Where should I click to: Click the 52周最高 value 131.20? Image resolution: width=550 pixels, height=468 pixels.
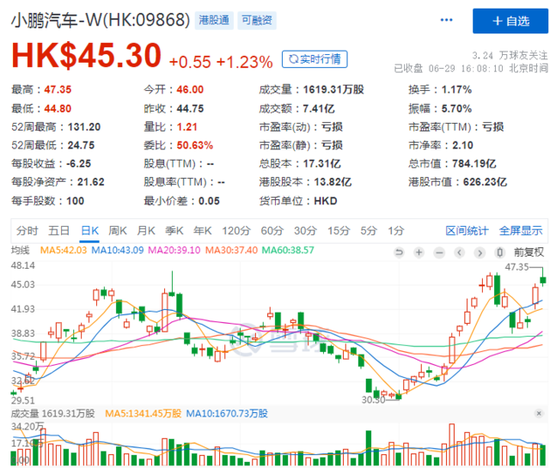click(x=84, y=127)
